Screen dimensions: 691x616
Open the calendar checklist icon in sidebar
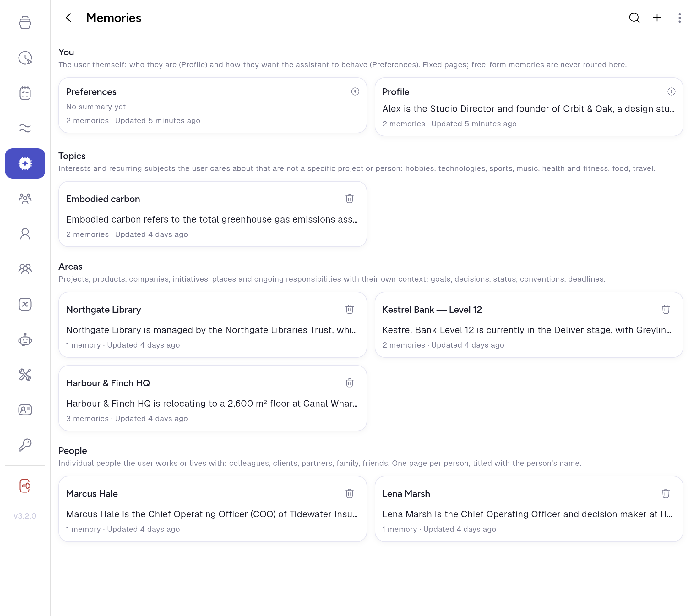tap(25, 93)
